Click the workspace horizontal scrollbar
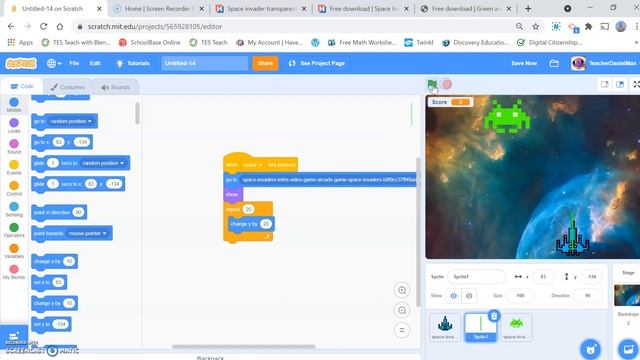640x360 pixels. pos(243,347)
